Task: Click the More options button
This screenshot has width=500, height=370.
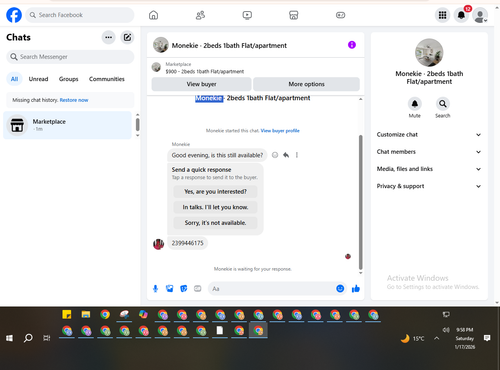Action: click(x=306, y=84)
